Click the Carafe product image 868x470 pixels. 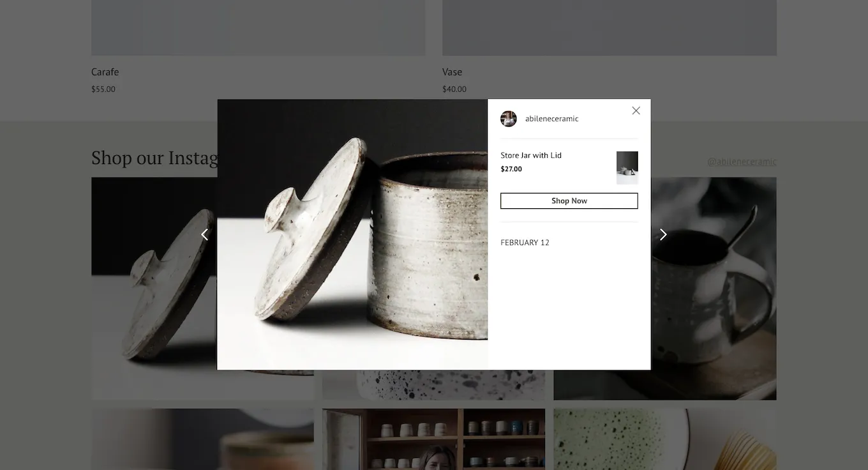(258, 27)
